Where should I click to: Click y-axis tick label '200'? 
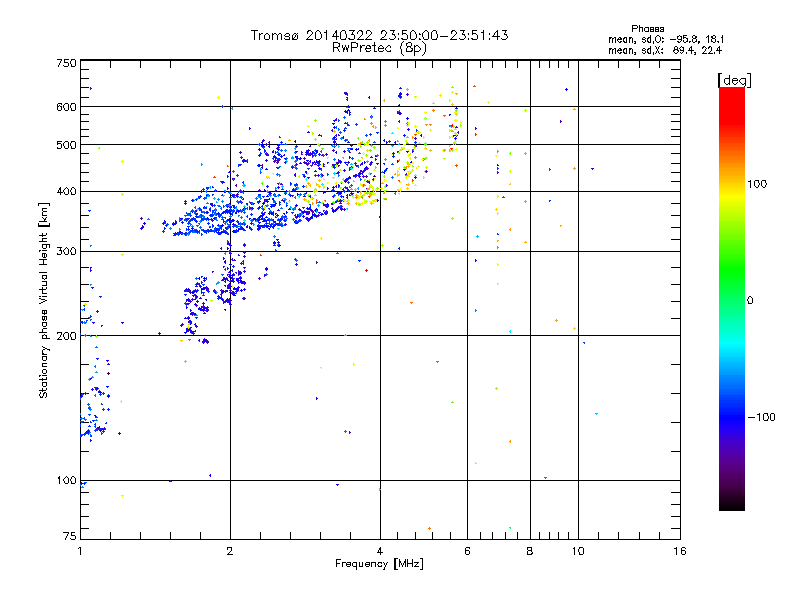tap(66, 336)
